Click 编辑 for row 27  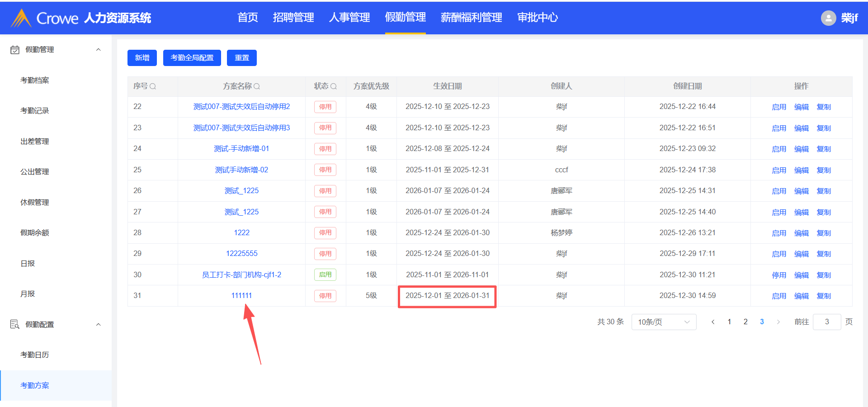[x=802, y=212]
